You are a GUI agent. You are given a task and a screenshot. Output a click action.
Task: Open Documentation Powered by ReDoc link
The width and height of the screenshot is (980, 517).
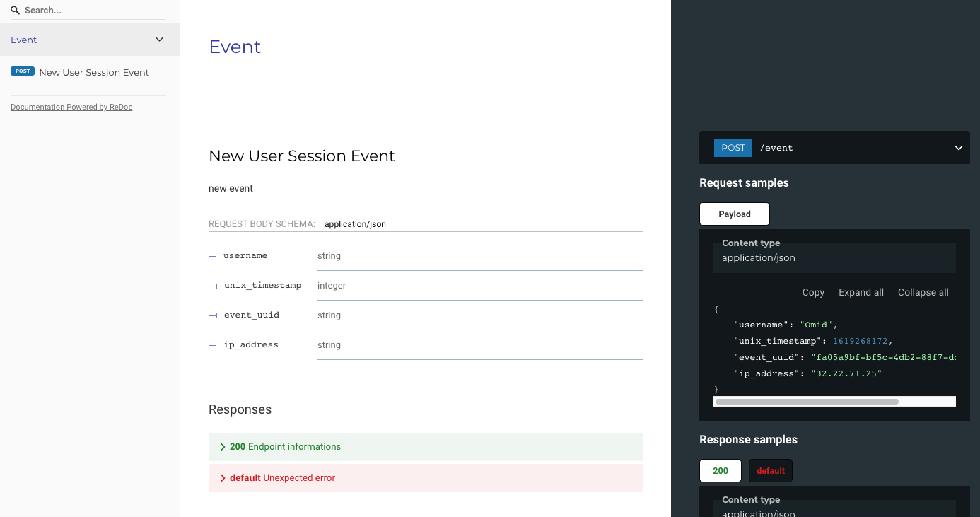tap(71, 107)
